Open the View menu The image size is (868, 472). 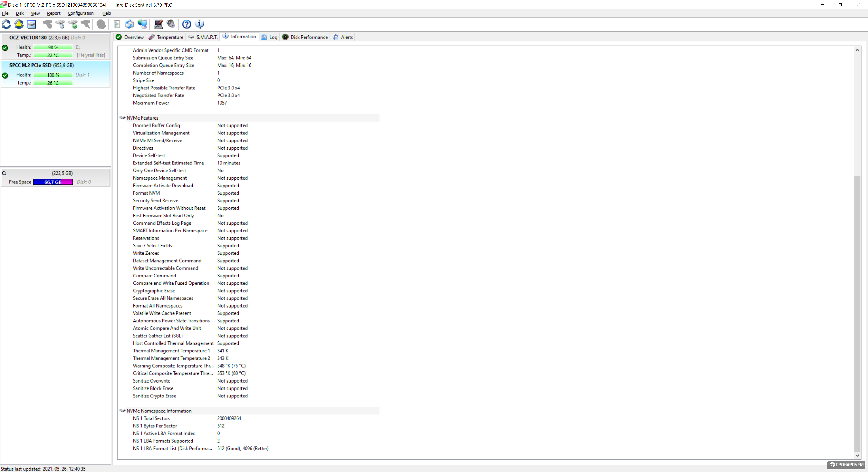point(35,13)
